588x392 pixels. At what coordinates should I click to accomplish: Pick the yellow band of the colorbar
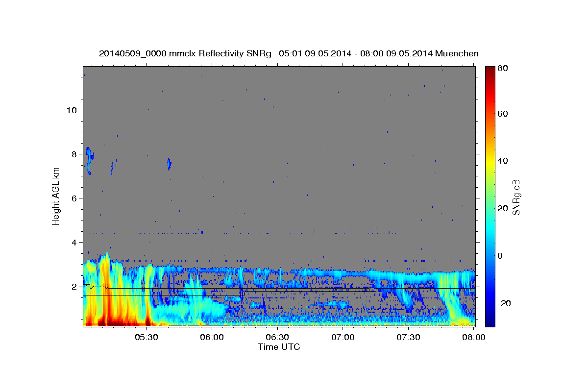click(x=490, y=161)
